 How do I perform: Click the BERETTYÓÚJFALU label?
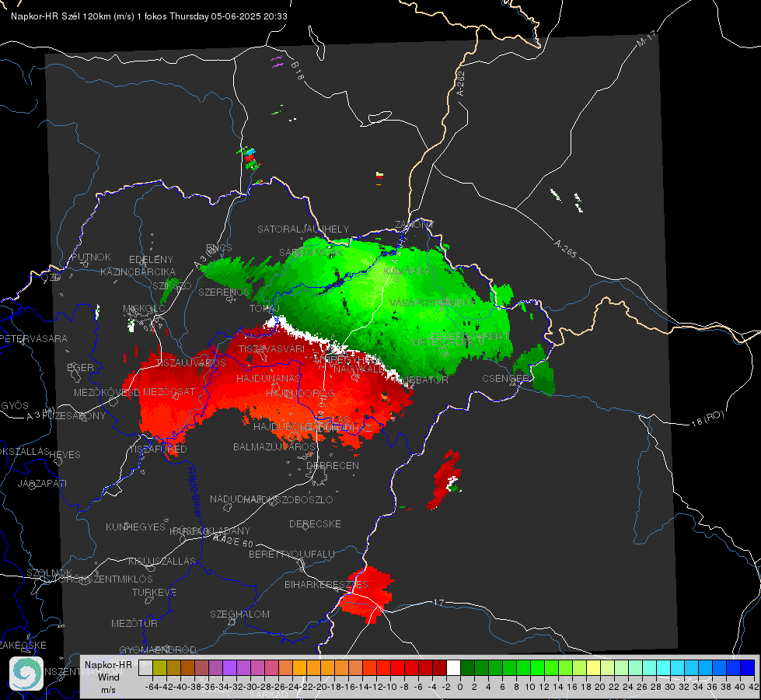(x=291, y=554)
